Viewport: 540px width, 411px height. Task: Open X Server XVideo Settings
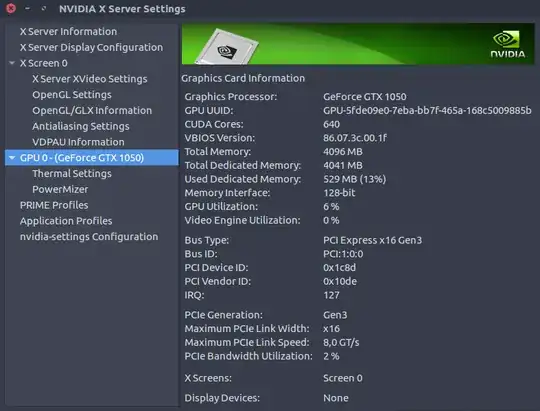pyautogui.click(x=90, y=79)
